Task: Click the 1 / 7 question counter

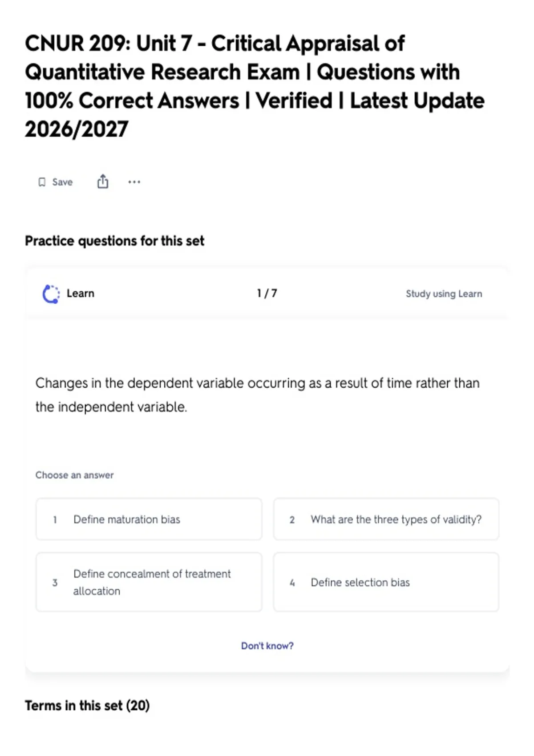Action: 267,294
